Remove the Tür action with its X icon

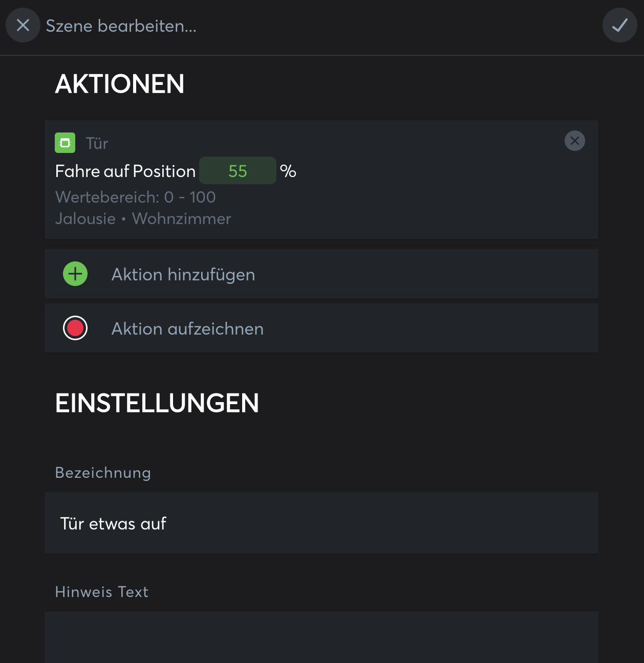coord(574,141)
